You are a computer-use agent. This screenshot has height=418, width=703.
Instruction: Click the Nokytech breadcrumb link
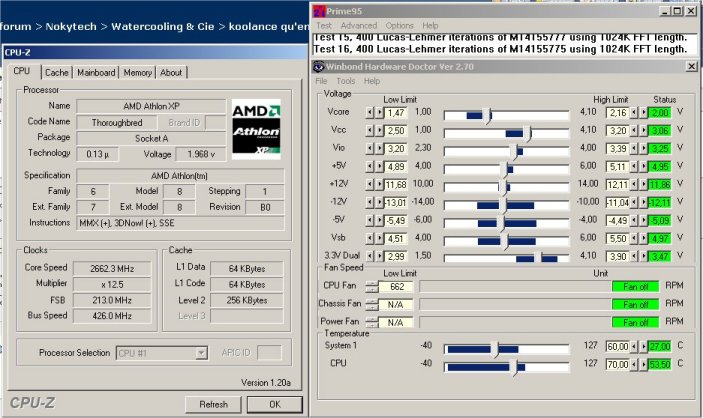click(x=71, y=26)
